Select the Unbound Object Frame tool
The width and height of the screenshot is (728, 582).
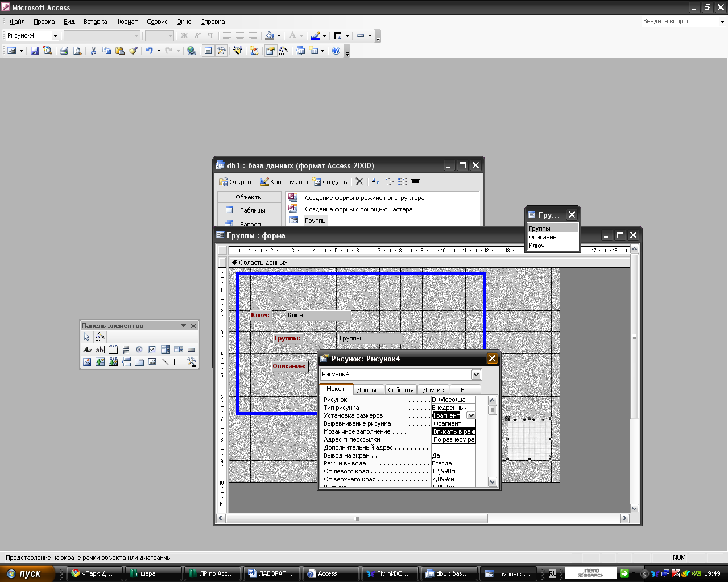tap(100, 362)
